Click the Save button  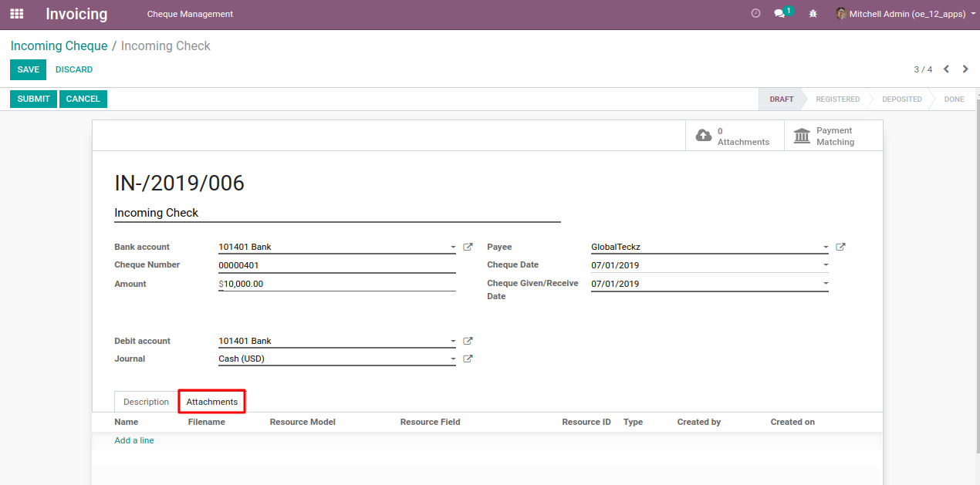pos(29,69)
